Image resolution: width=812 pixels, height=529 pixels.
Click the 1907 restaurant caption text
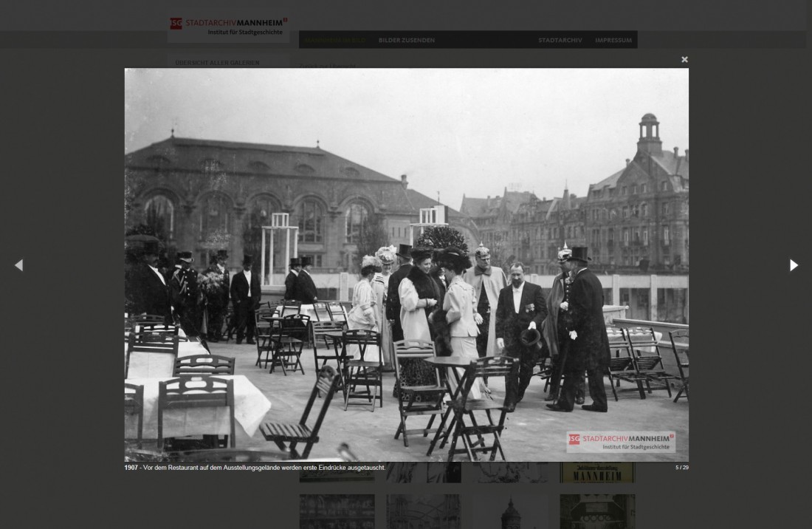255,468
